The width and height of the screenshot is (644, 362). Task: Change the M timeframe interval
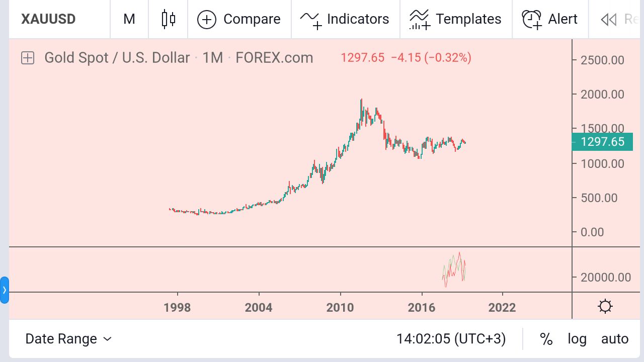pos(129,19)
